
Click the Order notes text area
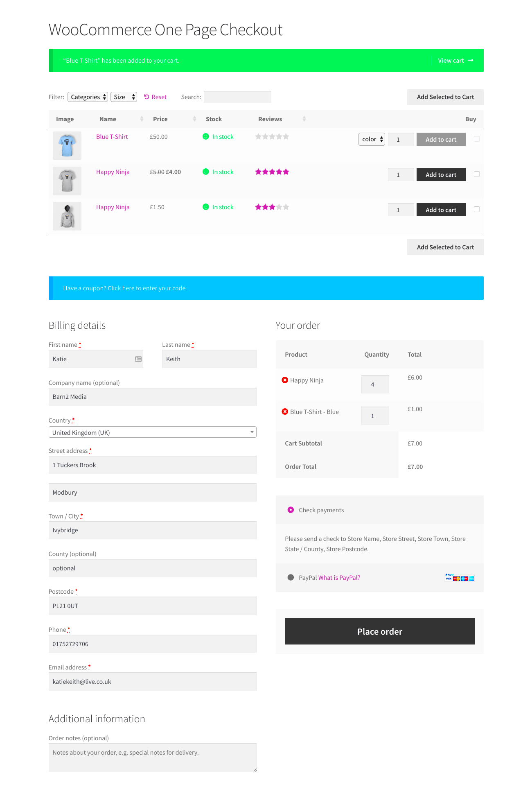[x=152, y=758]
